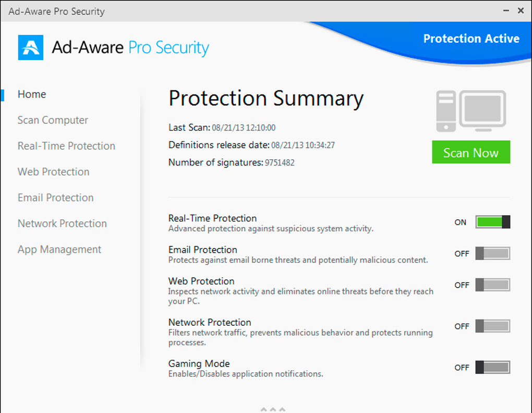The height and width of the screenshot is (413, 532).
Task: Expand the bottom panel chevron arrows
Action: pos(273,409)
